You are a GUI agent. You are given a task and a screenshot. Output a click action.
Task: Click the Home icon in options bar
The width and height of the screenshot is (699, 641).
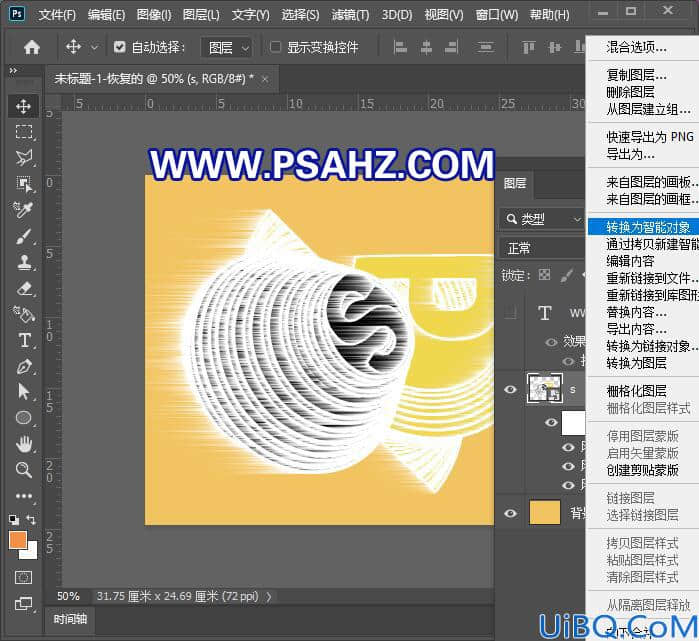32,47
